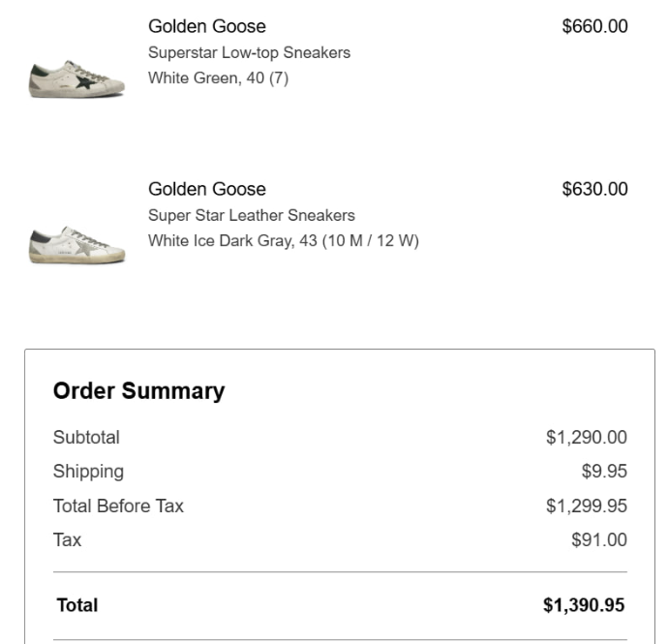Screen dimensions: 668x644
Task: Select the White Ice Dark Gray size text
Action: point(283,241)
